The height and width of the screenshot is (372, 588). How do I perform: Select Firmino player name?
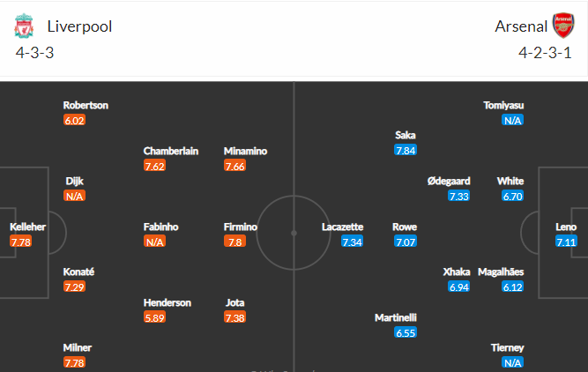[241, 227]
